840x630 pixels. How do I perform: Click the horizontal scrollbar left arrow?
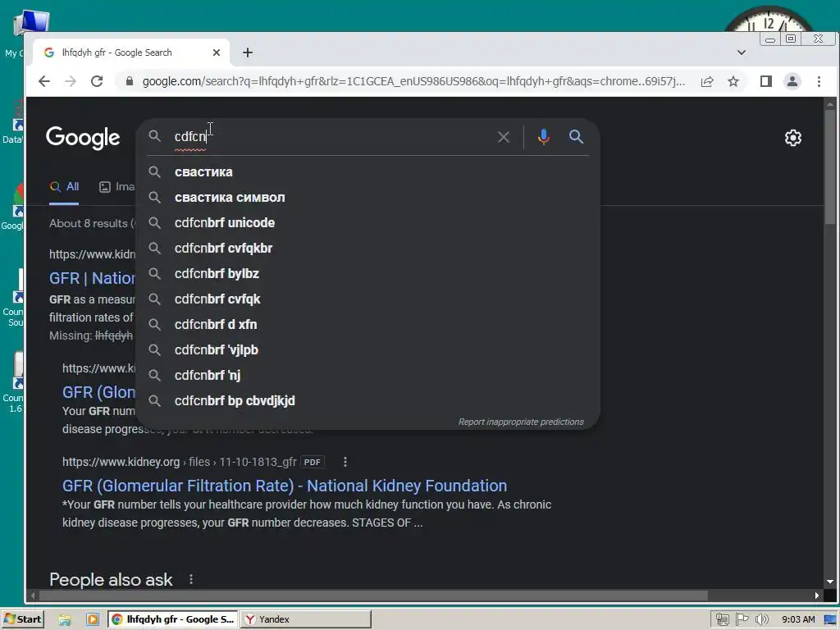tap(33, 596)
